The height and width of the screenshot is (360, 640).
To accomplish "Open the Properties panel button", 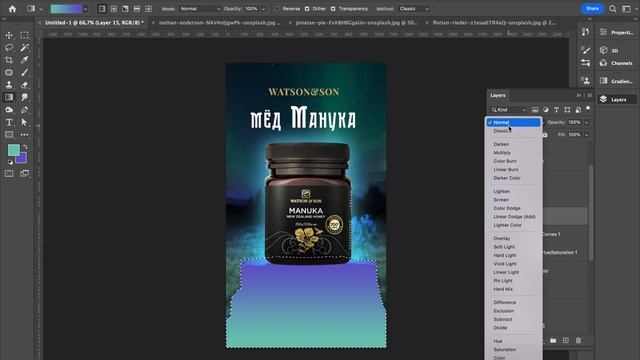I will click(x=616, y=32).
